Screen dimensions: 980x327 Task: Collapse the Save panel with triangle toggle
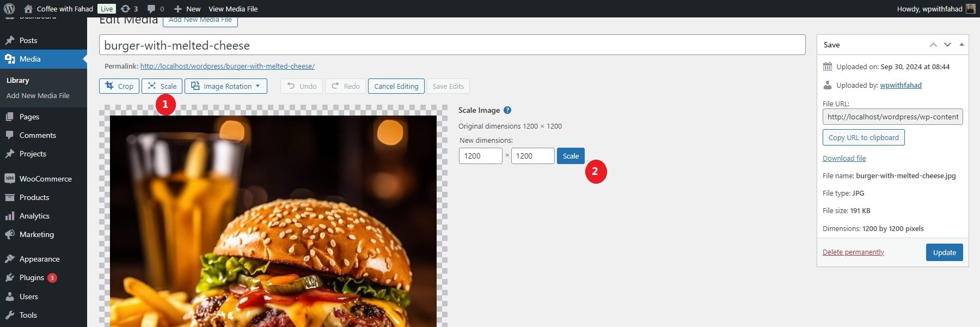[x=961, y=45]
